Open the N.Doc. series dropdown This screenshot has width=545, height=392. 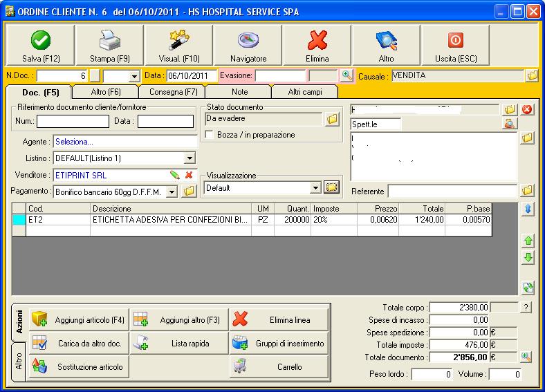click(133, 76)
